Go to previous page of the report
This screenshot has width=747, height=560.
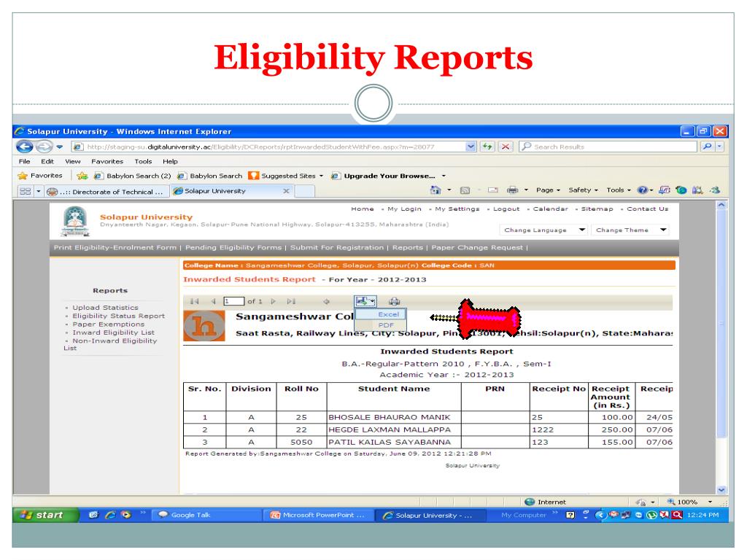point(213,301)
